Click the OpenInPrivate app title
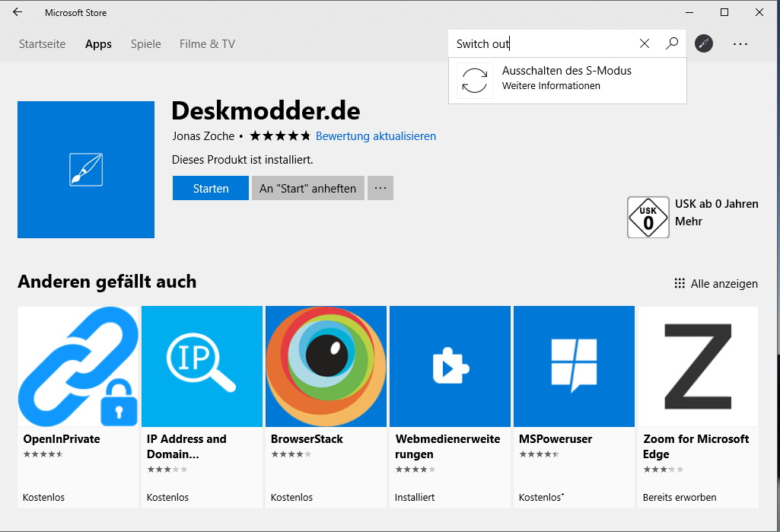The height and width of the screenshot is (532, 780). click(x=62, y=439)
